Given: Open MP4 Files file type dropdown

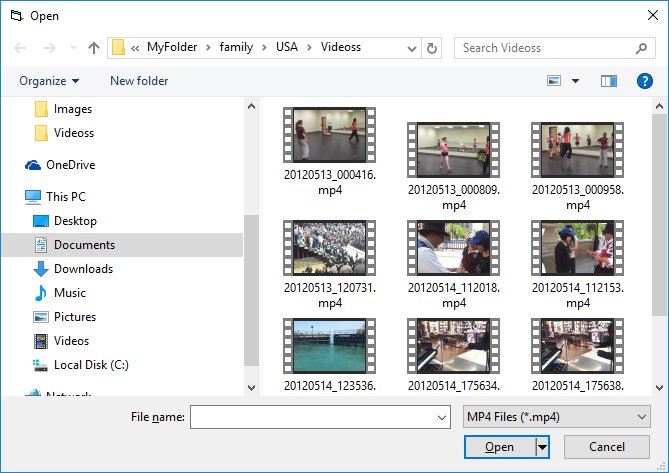Looking at the screenshot, I should pos(557,417).
